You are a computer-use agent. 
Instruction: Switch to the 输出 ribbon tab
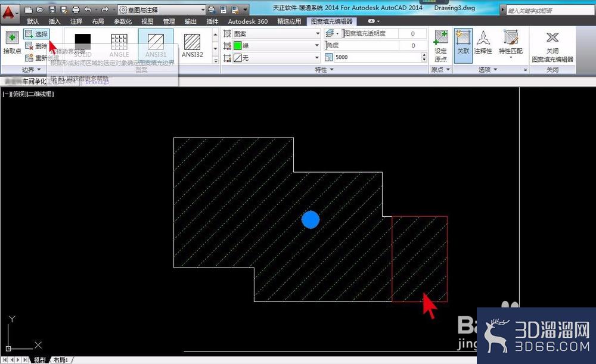pos(191,21)
